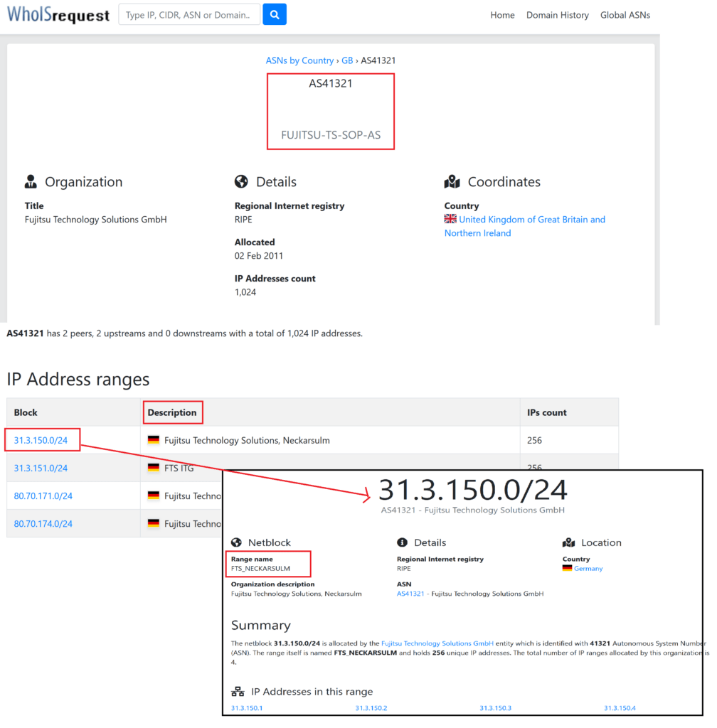Select the AS41321 heading at page top
Screen dimensions: 717x728
[x=331, y=84]
